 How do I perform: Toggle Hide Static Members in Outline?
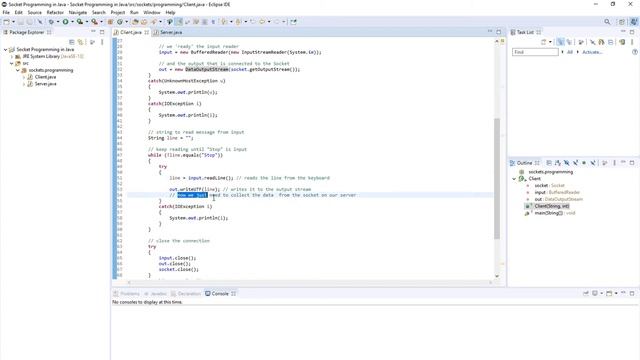pyautogui.click(x=576, y=163)
